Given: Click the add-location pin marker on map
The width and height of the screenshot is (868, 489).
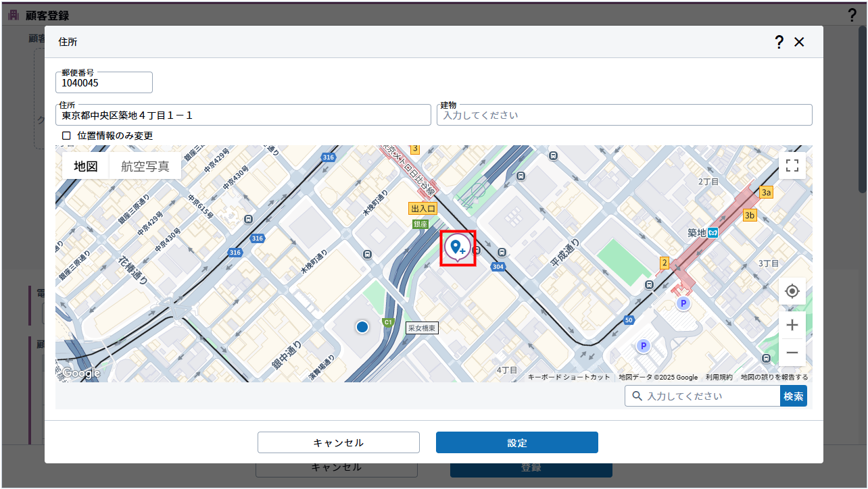Looking at the screenshot, I should [458, 248].
